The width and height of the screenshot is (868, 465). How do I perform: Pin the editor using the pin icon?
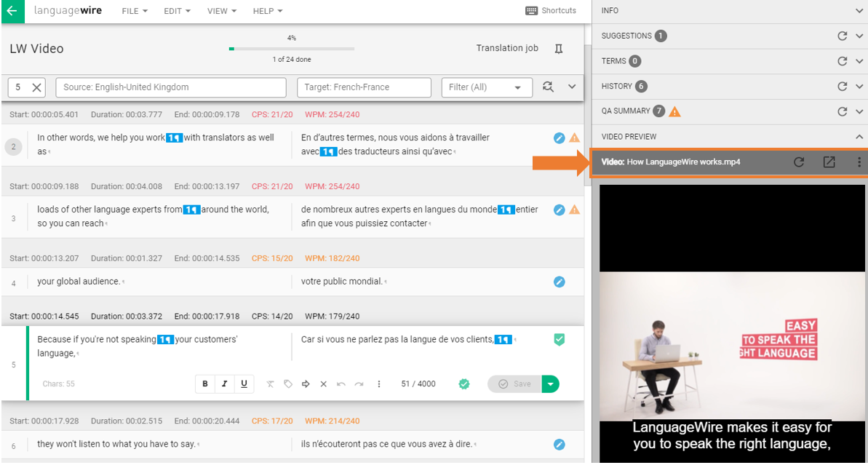[557, 48]
